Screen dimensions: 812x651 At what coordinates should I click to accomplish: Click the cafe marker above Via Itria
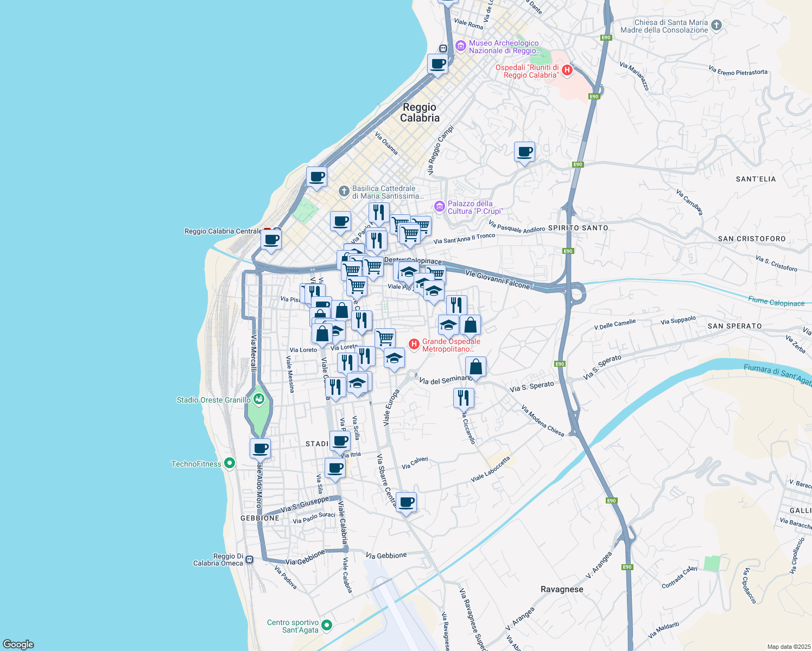coord(340,443)
